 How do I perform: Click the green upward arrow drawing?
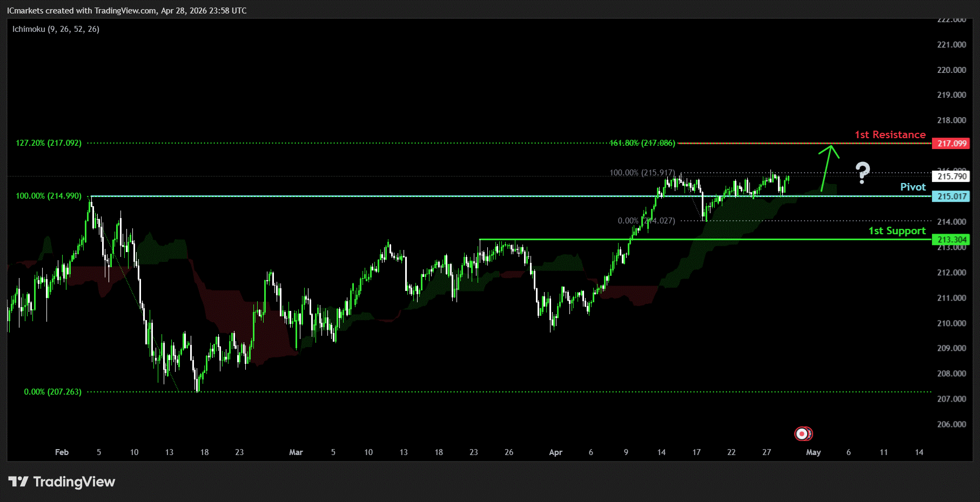coord(826,167)
